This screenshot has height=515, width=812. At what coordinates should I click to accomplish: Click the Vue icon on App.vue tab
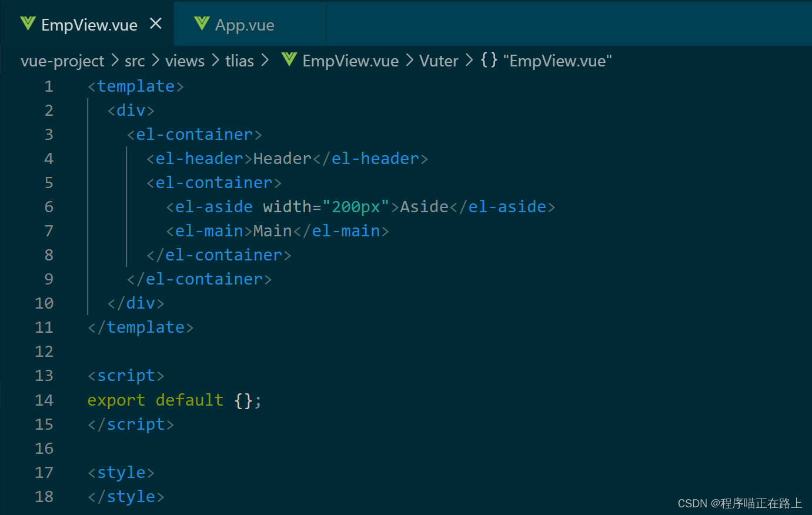click(x=202, y=24)
